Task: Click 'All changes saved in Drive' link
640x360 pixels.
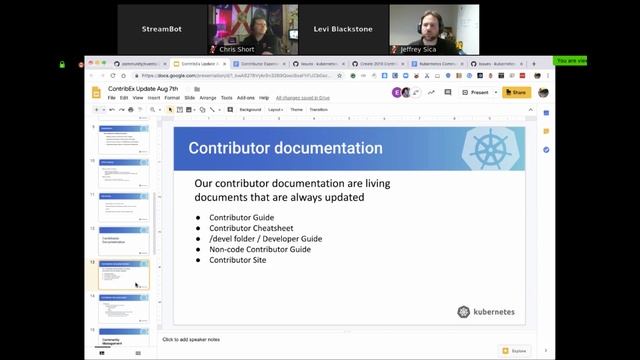Action: click(303, 98)
